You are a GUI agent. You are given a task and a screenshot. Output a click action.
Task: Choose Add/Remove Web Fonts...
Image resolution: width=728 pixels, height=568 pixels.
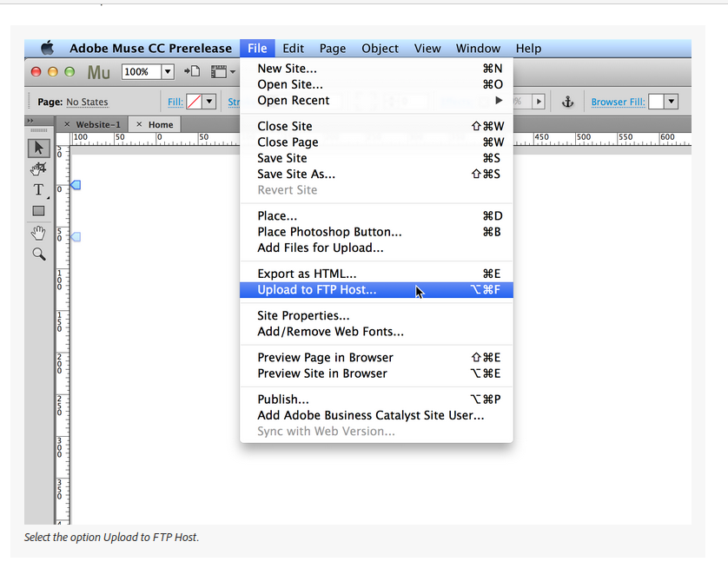[376, 332]
